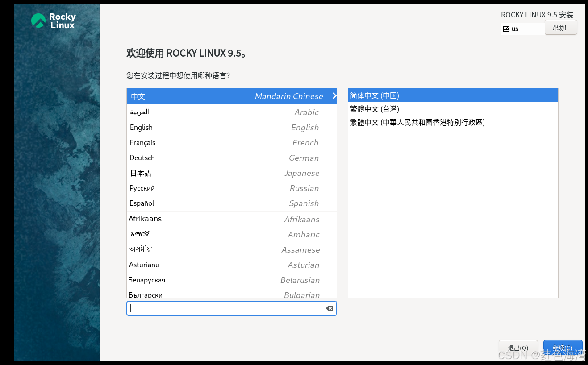Screen dimensions: 588x365
Task: Click the Rocky Linux logo in the sidebar
Action: (x=54, y=21)
